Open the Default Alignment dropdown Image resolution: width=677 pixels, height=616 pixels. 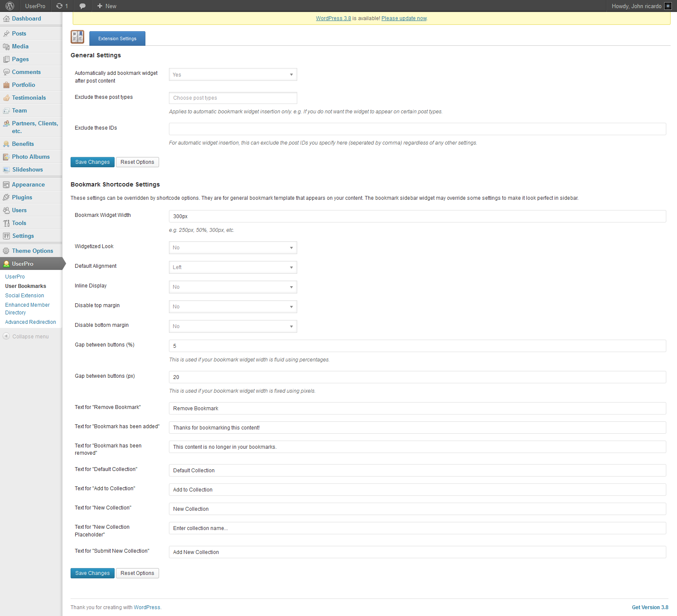tap(233, 267)
